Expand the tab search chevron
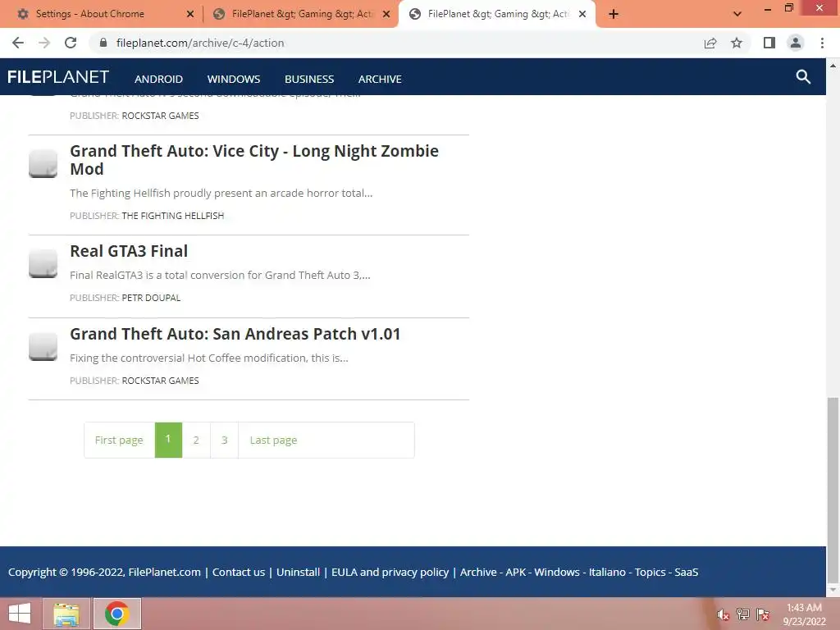Image resolution: width=840 pixels, height=630 pixels. (737, 14)
